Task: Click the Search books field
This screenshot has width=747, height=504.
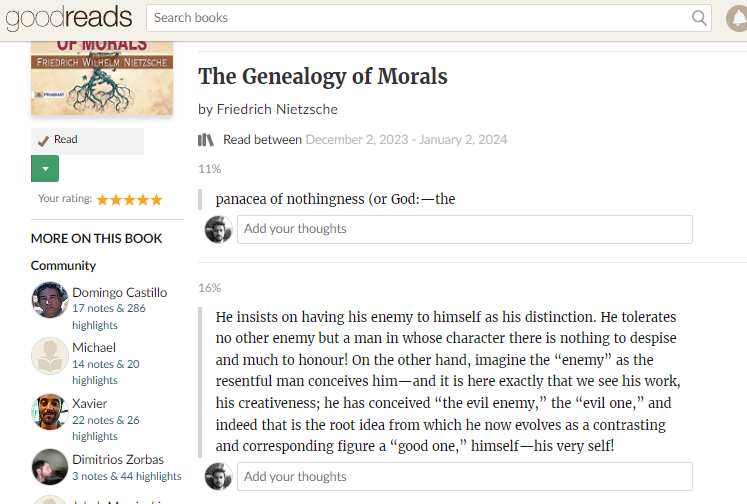Action: tap(420, 17)
